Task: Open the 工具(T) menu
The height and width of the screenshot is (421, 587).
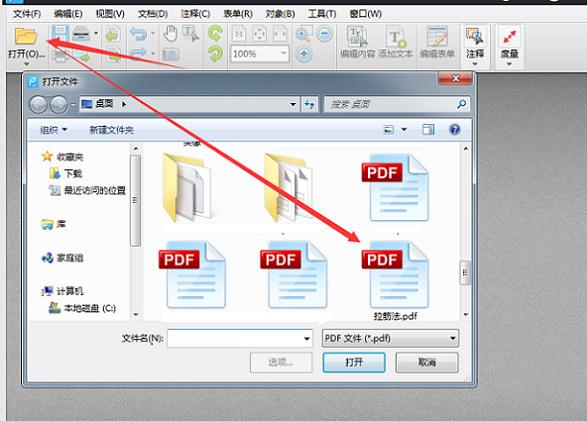Action: [322, 14]
